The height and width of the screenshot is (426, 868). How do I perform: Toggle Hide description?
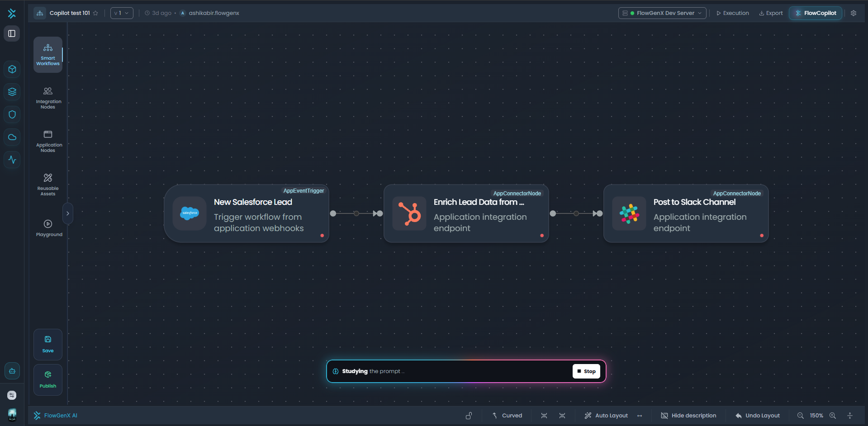(688, 416)
